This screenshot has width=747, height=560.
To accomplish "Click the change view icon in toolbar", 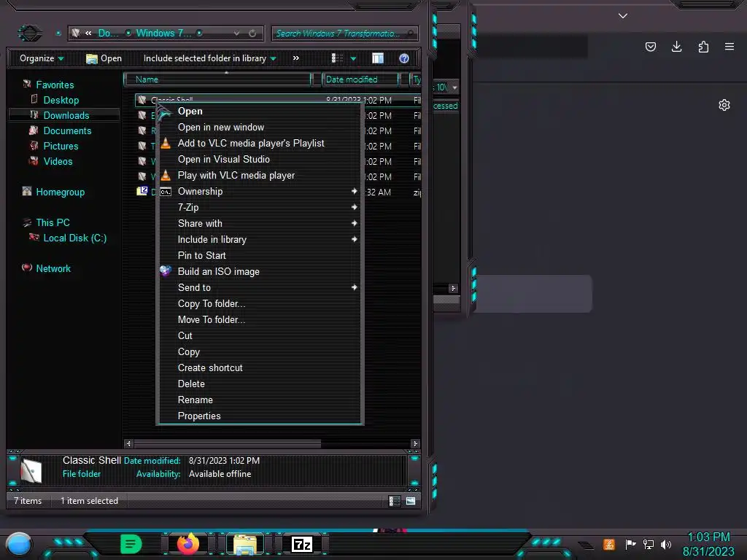I will pos(337,58).
